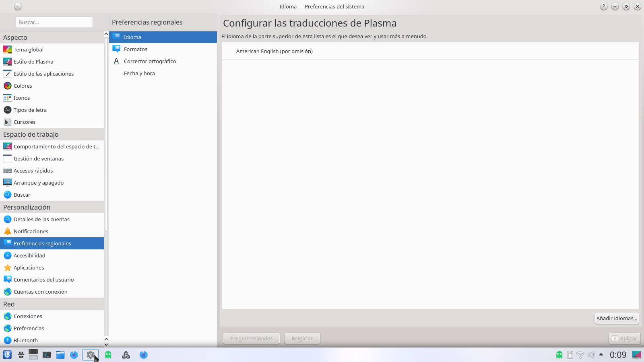Open Aplicaciones settings
The height and width of the screenshot is (362, 644).
tap(52, 267)
